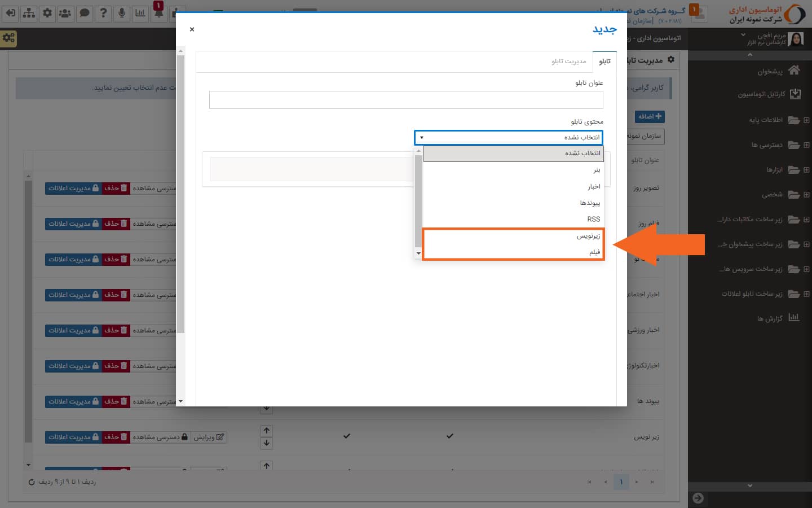Viewport: 812px width, 508px height.
Task: Click the refresh icon in grid footer
Action: click(x=32, y=482)
